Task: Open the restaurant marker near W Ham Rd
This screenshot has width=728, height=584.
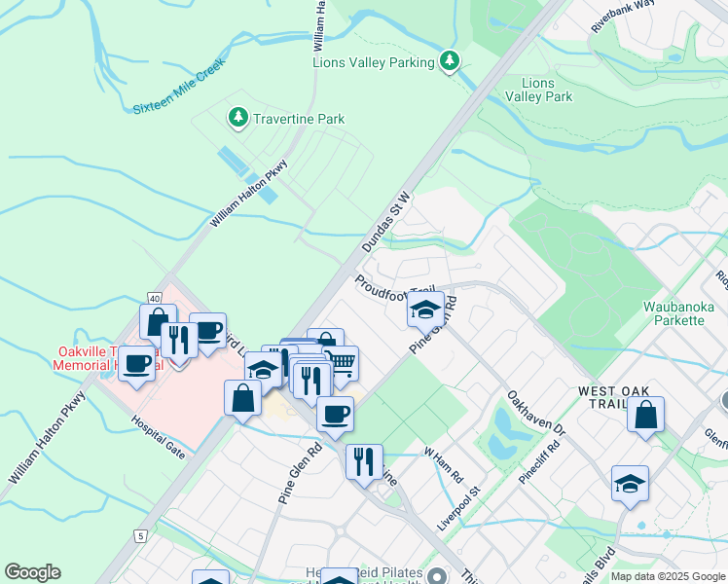Action: pyautogui.click(x=364, y=464)
